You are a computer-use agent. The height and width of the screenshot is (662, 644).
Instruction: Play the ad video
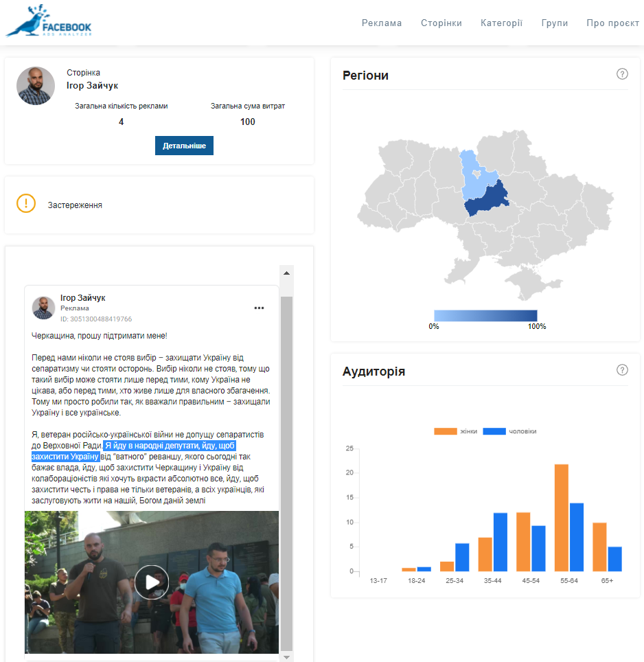[x=152, y=582]
